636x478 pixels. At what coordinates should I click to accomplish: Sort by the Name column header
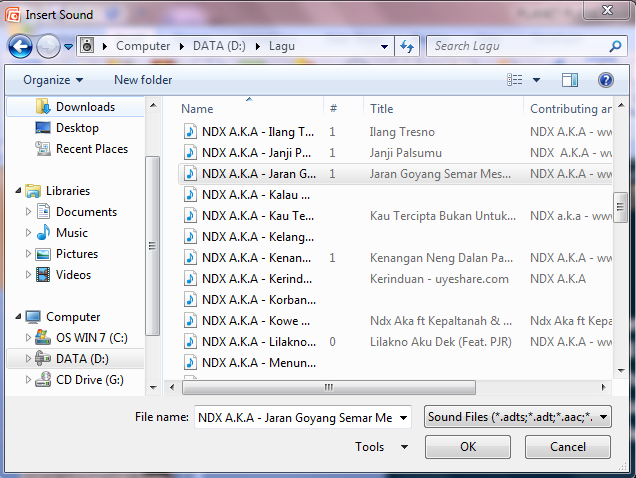251,109
